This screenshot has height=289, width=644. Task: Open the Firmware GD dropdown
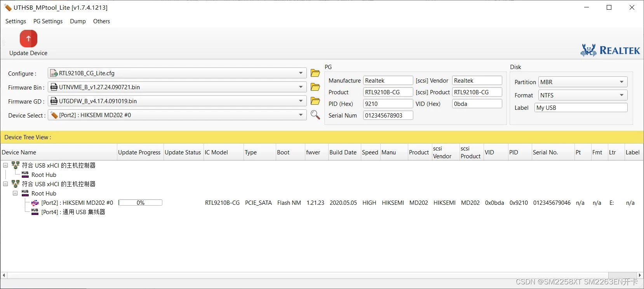pyautogui.click(x=301, y=101)
